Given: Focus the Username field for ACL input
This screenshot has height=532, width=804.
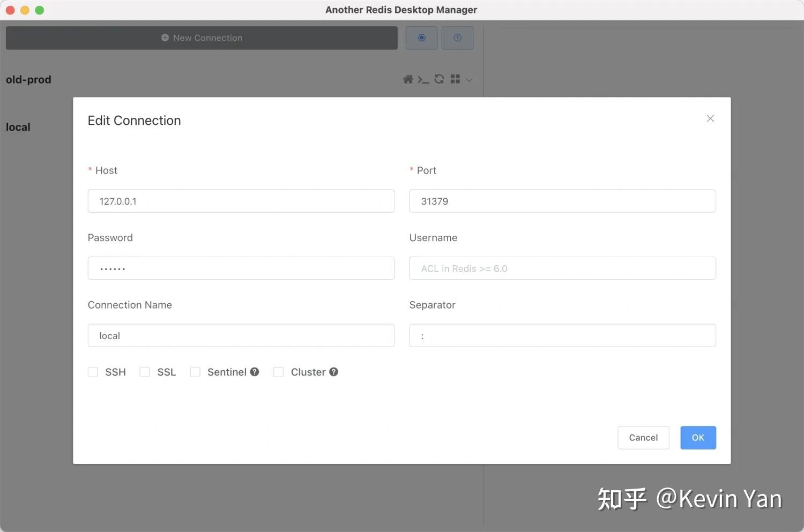Looking at the screenshot, I should [562, 268].
